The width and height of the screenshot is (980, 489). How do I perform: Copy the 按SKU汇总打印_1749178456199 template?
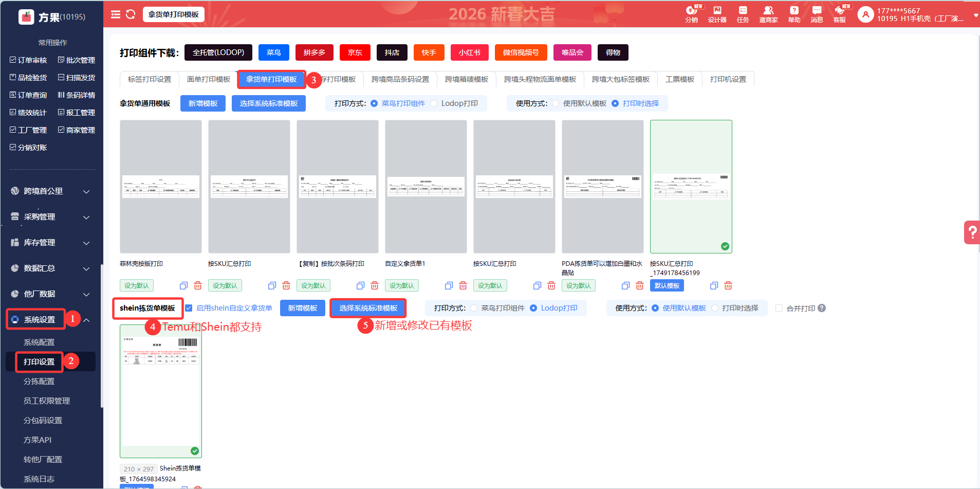click(714, 286)
